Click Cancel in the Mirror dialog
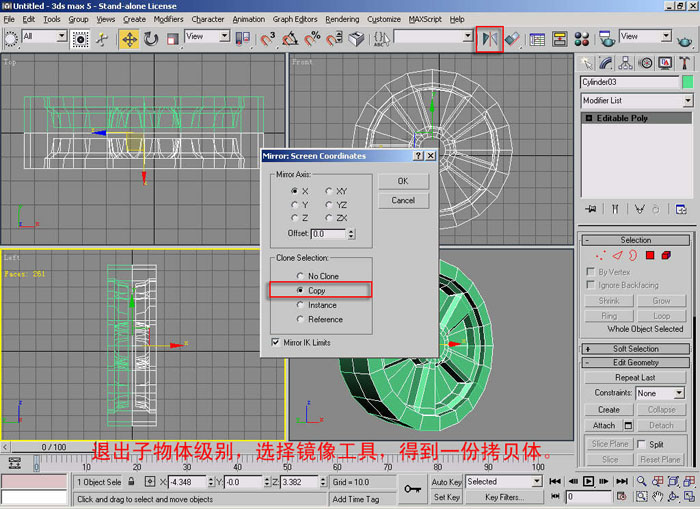 [x=403, y=201]
